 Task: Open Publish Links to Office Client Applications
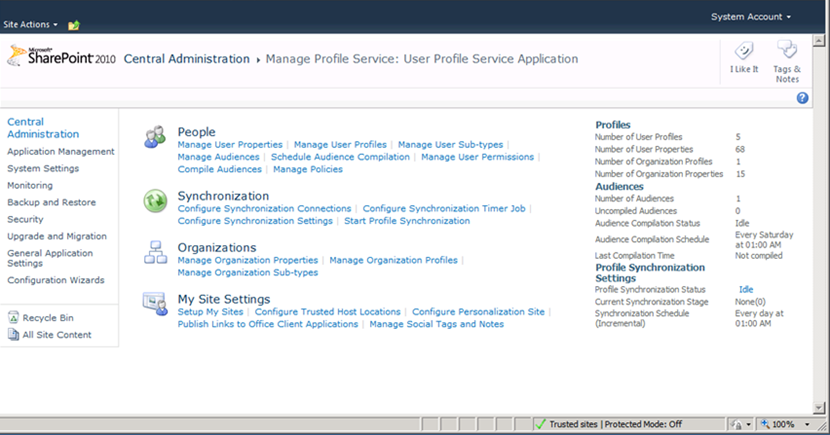(268, 324)
